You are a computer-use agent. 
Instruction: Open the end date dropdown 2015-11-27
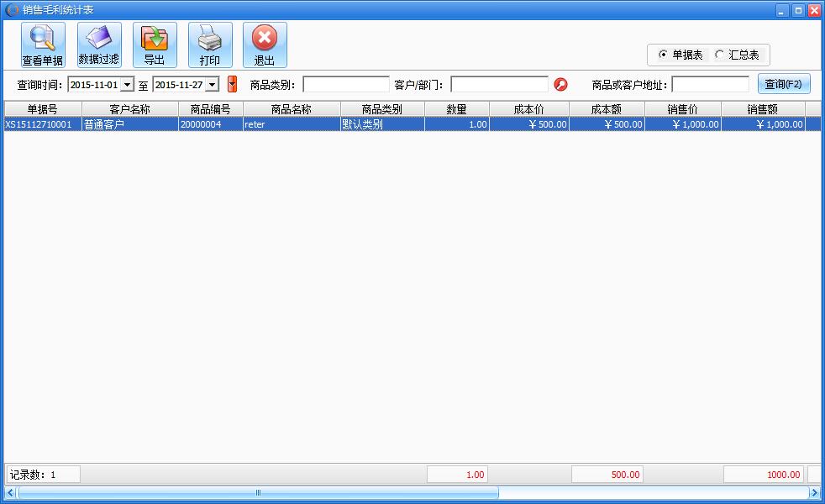pyautogui.click(x=212, y=84)
